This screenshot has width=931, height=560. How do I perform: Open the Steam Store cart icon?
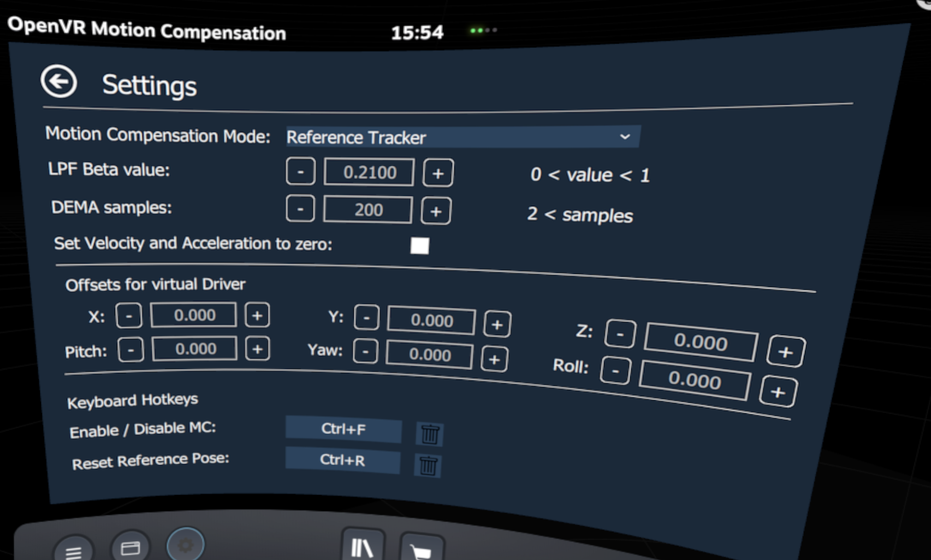[421, 549]
